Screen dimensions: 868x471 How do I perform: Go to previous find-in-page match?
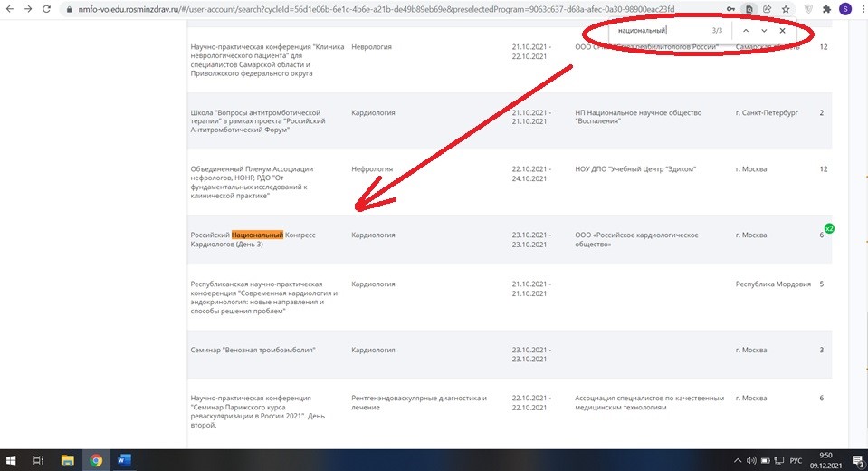click(x=745, y=31)
